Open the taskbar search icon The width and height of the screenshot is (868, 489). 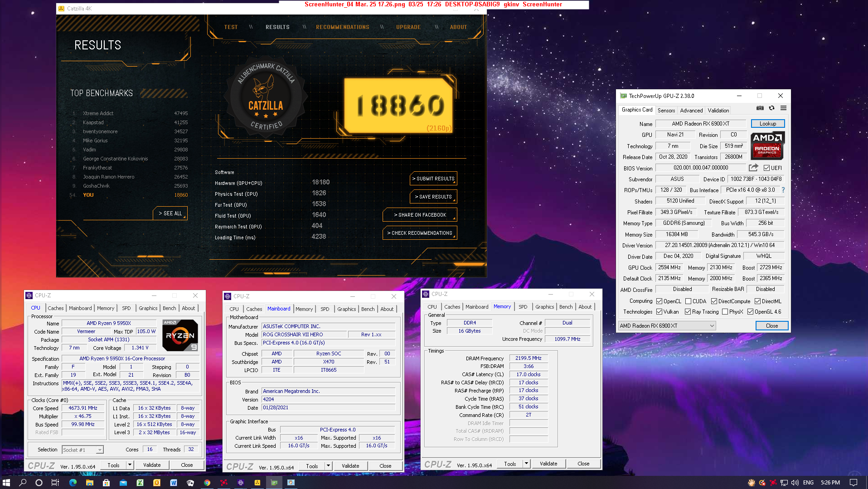(x=23, y=483)
